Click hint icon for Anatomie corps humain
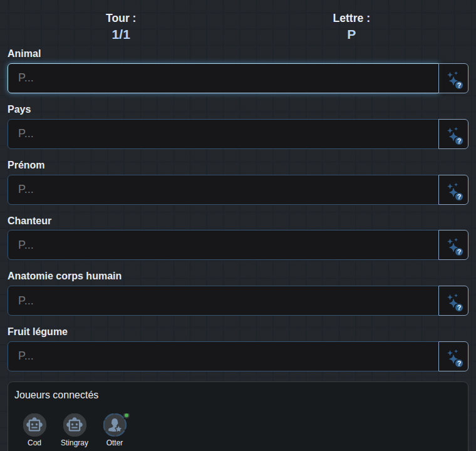This screenshot has width=476, height=451. click(x=453, y=301)
